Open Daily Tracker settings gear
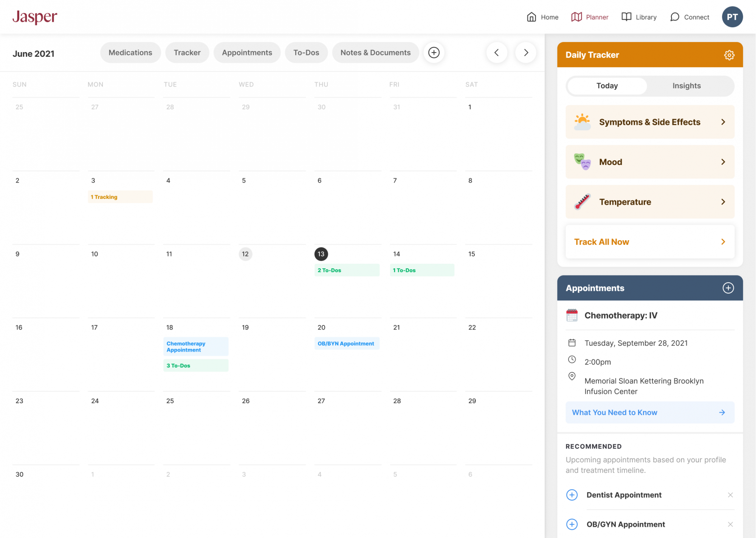The width and height of the screenshot is (756, 538). pyautogui.click(x=729, y=55)
